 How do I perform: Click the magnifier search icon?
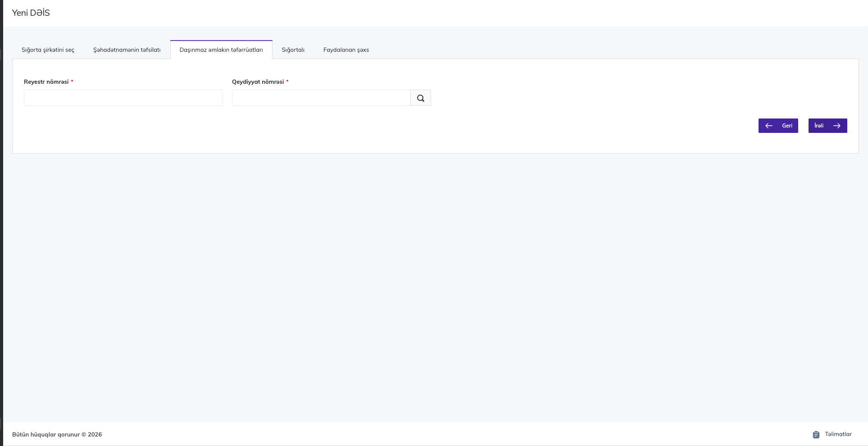tap(420, 98)
